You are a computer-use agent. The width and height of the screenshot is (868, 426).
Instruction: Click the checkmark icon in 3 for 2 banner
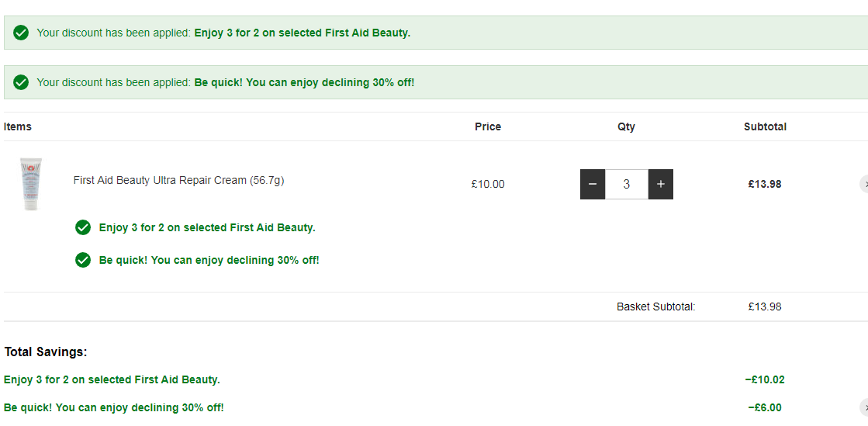[21, 33]
